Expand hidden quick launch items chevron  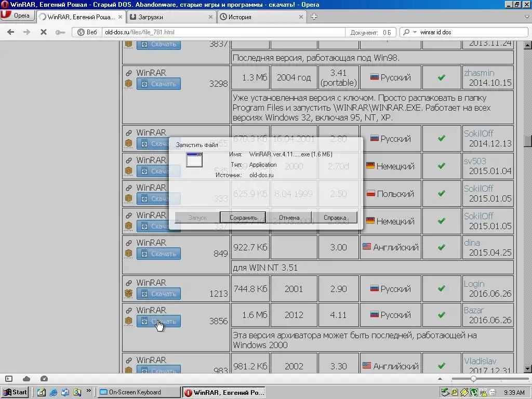coord(88,391)
